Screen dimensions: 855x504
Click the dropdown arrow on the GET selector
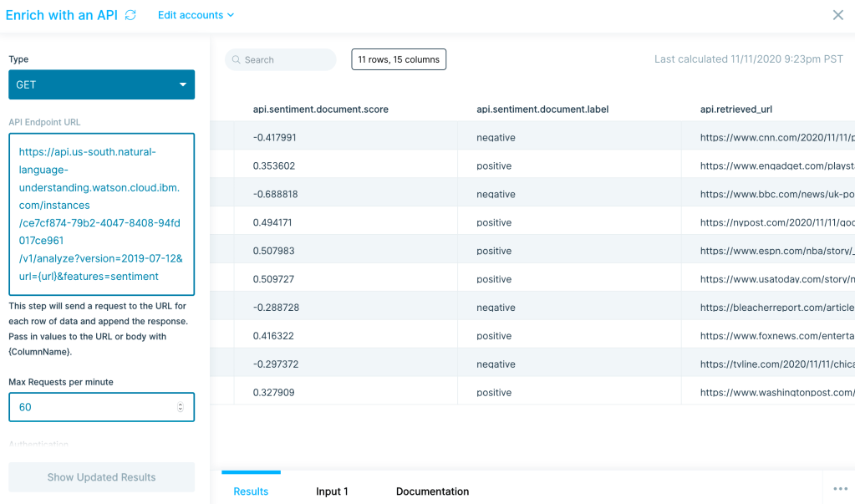pos(183,84)
